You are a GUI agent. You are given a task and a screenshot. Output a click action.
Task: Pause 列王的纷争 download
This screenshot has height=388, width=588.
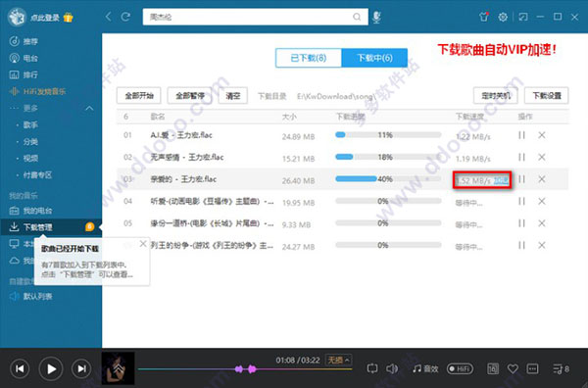[521, 245]
